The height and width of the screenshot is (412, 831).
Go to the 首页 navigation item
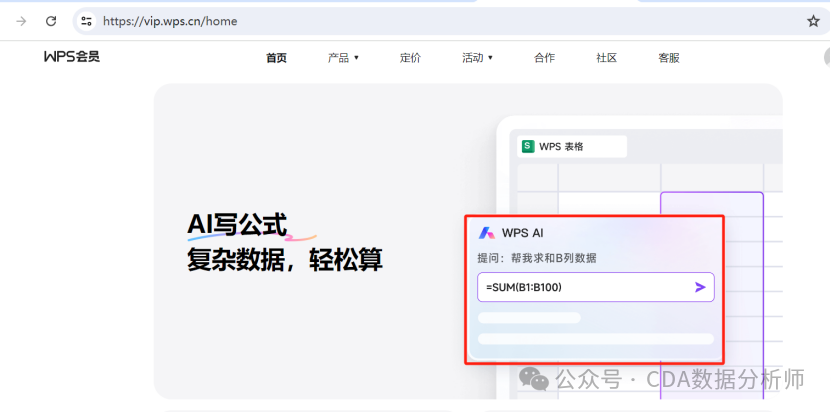tap(276, 58)
